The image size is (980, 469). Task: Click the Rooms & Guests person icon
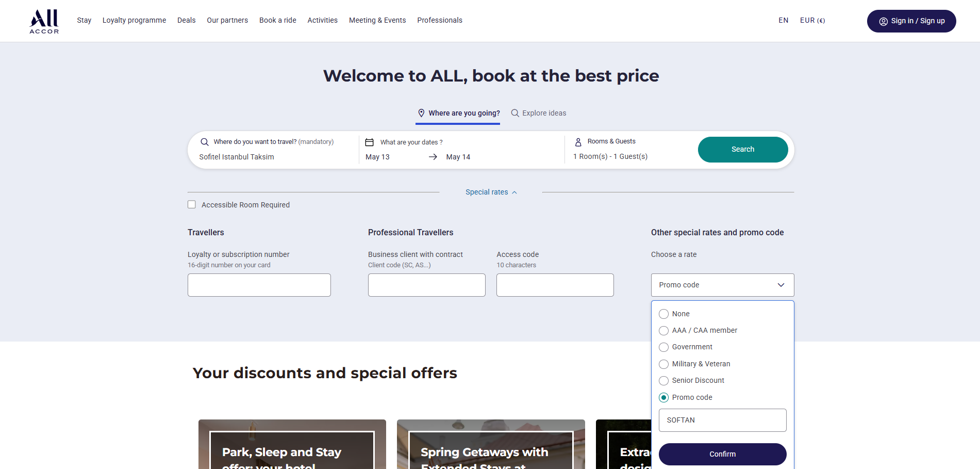coord(578,142)
